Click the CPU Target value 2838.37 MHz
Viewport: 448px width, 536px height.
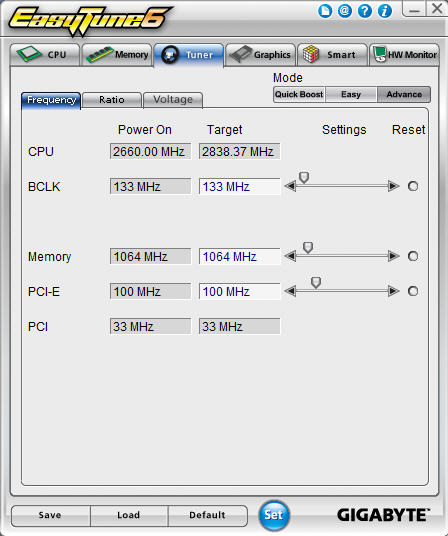point(240,151)
